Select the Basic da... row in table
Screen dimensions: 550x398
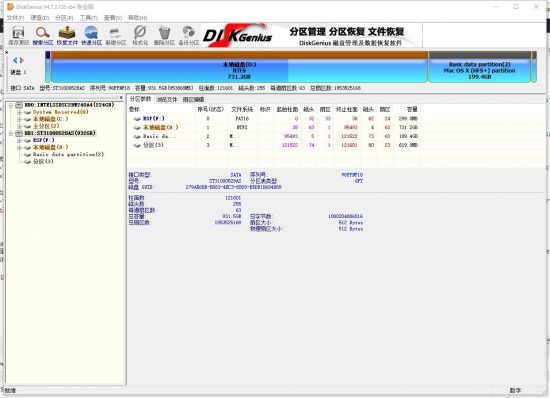click(274, 136)
